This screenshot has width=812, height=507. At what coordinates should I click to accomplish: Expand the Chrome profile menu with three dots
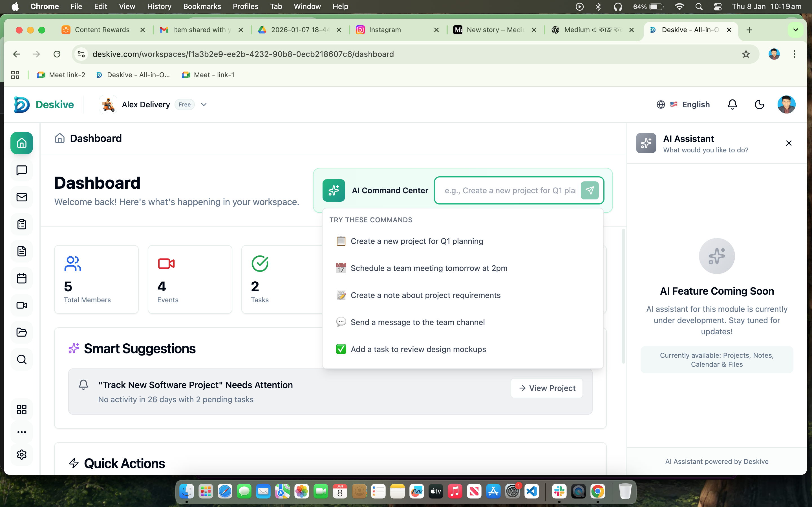point(794,54)
